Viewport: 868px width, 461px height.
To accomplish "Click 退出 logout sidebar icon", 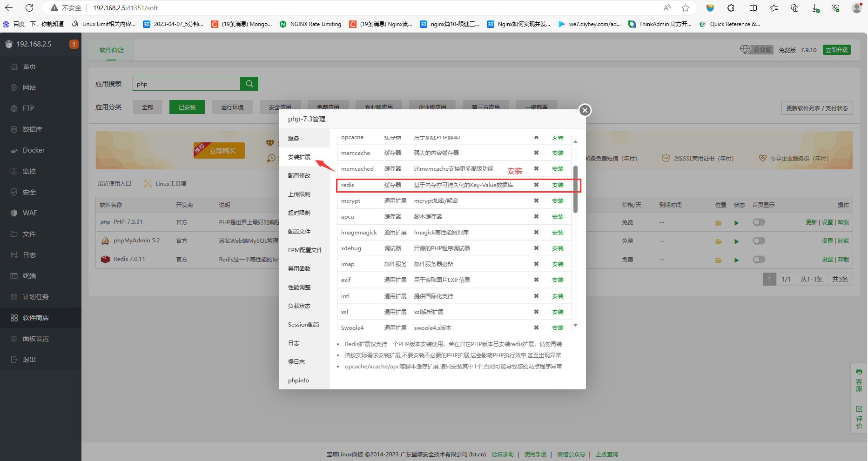I will tap(14, 360).
